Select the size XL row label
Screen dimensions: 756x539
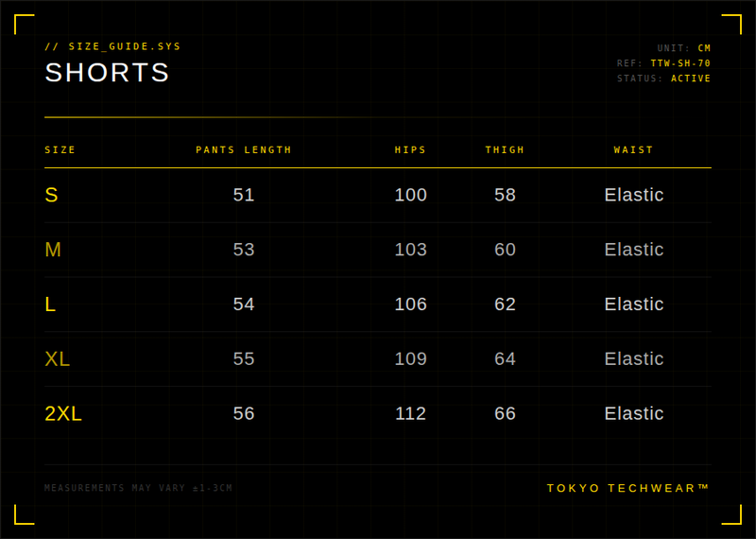click(x=58, y=359)
